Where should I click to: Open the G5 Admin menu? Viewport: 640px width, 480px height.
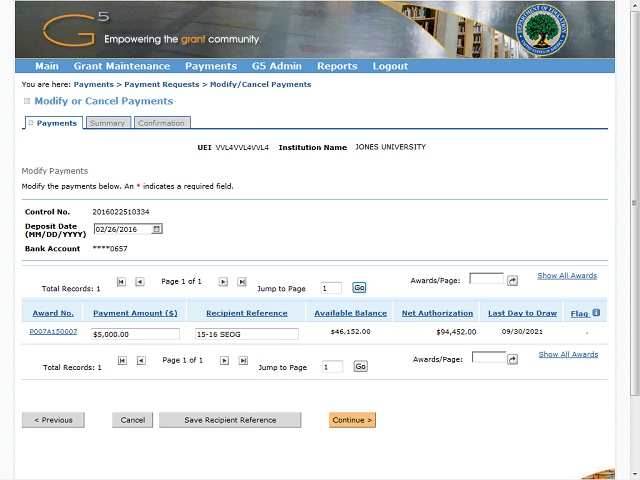[x=277, y=66]
